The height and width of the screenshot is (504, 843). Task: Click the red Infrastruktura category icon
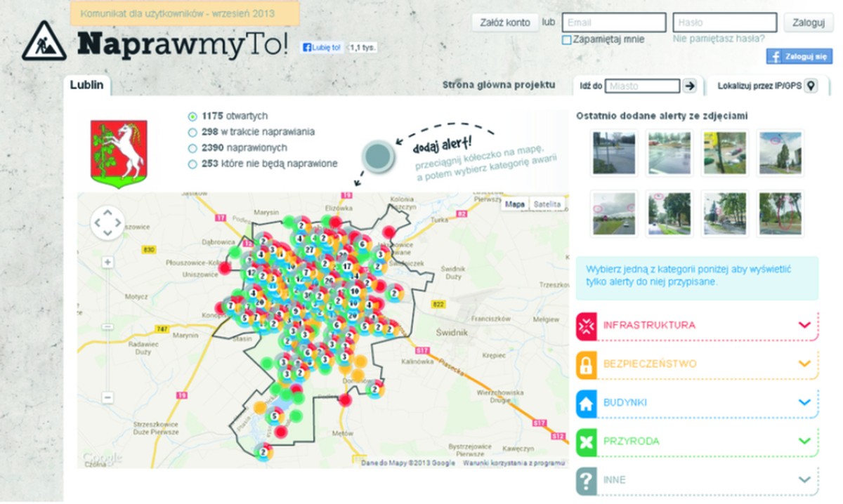[x=586, y=326]
